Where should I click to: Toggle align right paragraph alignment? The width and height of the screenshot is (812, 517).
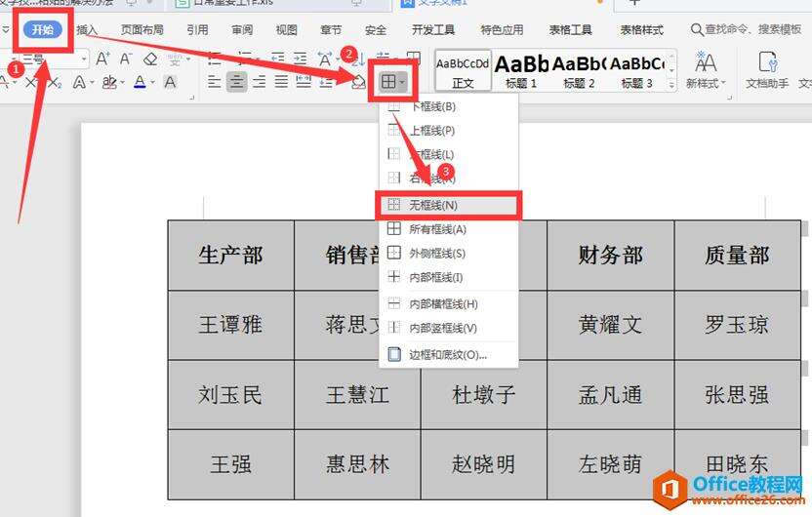click(x=259, y=81)
